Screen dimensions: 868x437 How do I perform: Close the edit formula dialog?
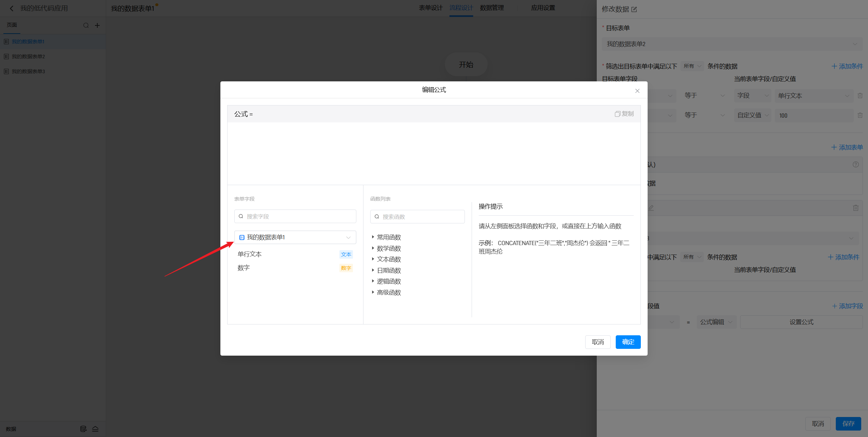pos(637,91)
